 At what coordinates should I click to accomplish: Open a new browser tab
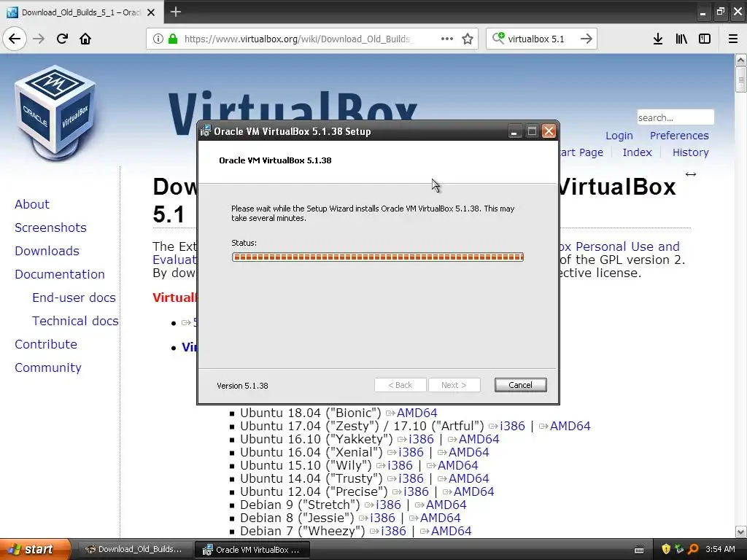coord(175,12)
